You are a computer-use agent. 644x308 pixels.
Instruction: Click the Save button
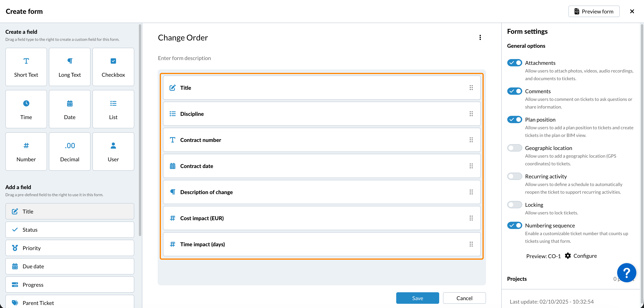coord(417,298)
